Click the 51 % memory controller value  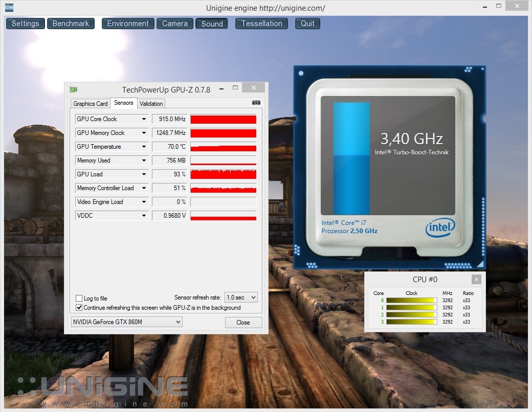tap(169, 188)
